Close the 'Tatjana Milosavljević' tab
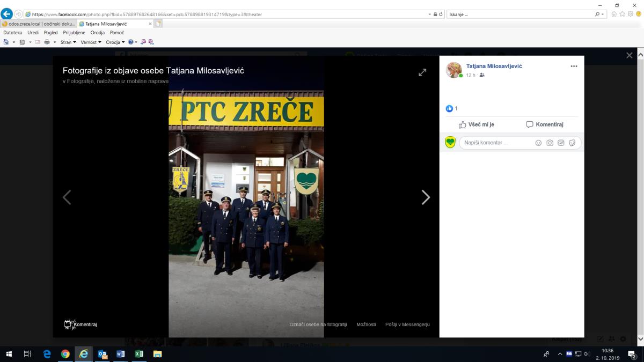 coord(150,24)
